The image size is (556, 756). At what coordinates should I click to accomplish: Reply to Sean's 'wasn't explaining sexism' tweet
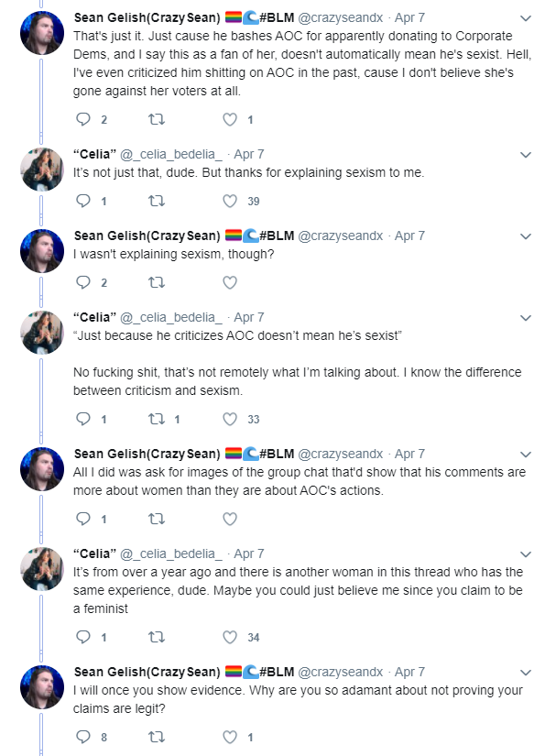[83, 282]
